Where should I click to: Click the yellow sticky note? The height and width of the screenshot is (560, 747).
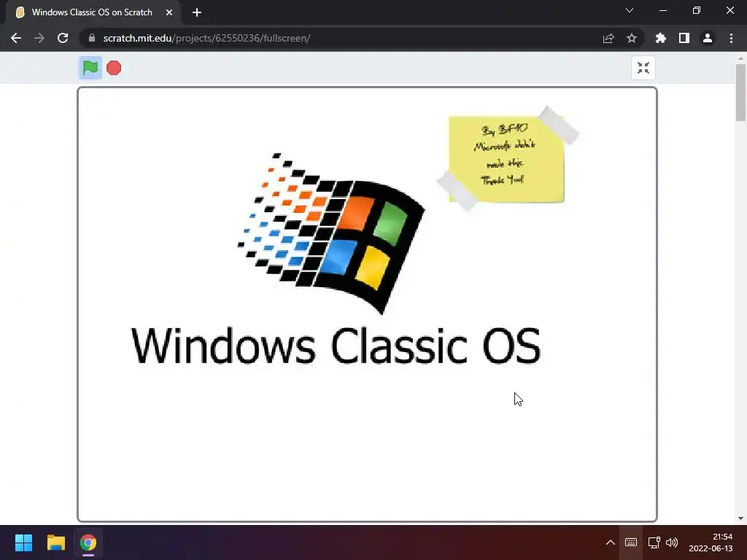click(x=506, y=159)
